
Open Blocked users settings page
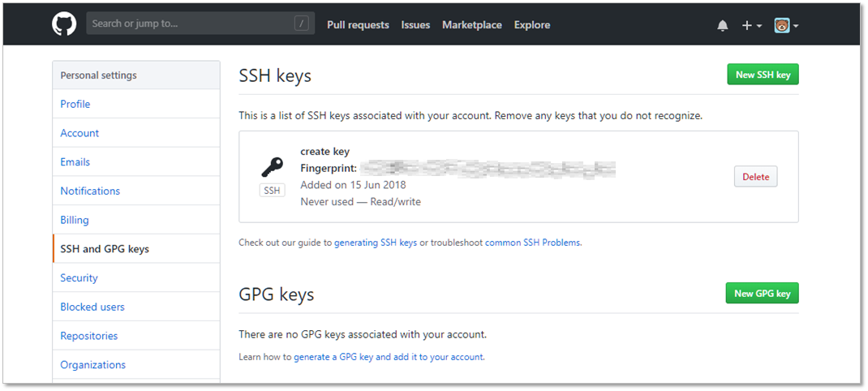pyautogui.click(x=92, y=307)
